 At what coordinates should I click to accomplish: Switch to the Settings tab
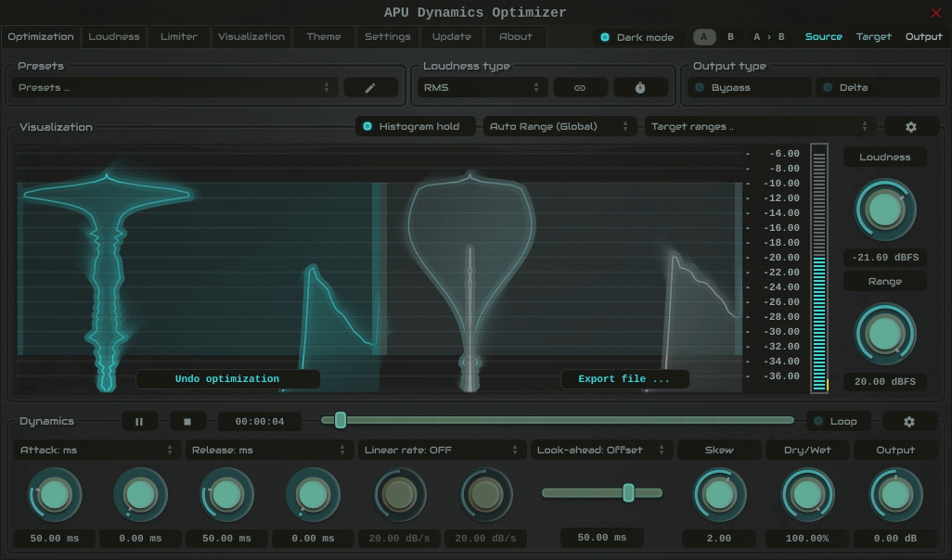point(387,37)
